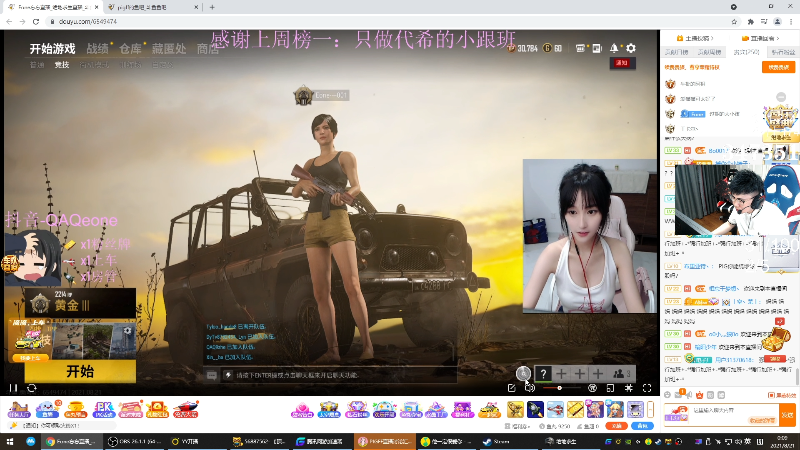Click the yellow lightning icon in game chat
Image resolution: width=800 pixels, height=450 pixels.
228,375
